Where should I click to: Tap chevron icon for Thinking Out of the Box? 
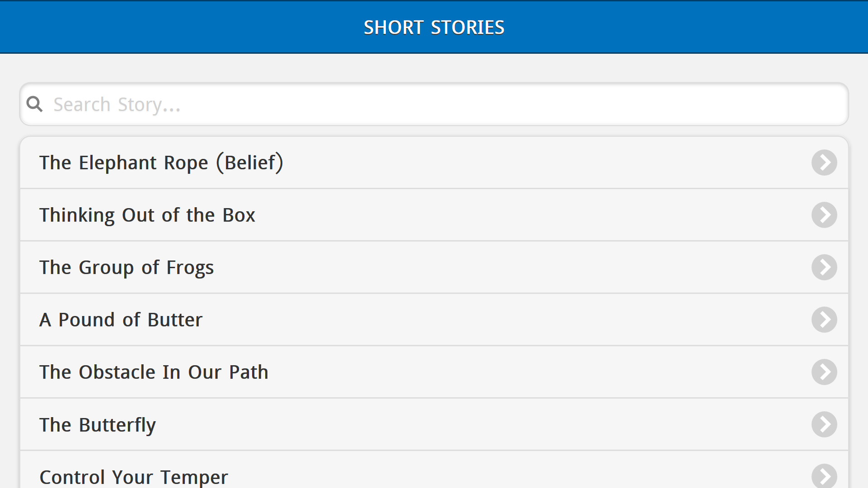click(x=824, y=215)
